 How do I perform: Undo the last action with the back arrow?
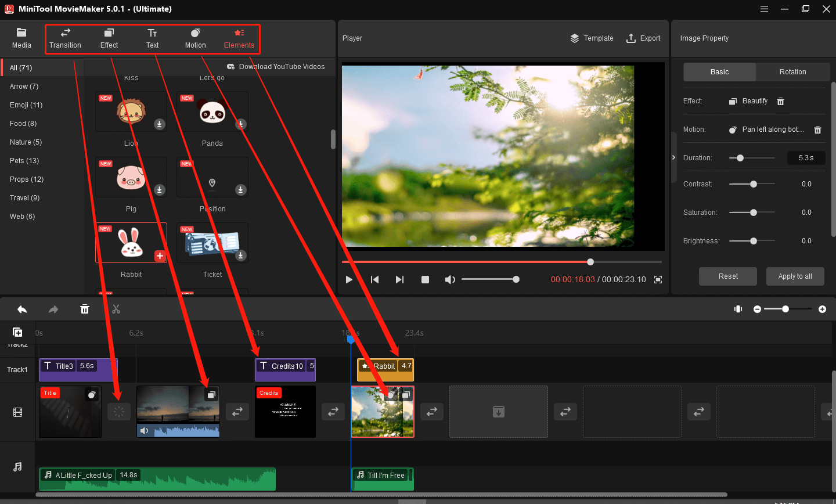[22, 309]
